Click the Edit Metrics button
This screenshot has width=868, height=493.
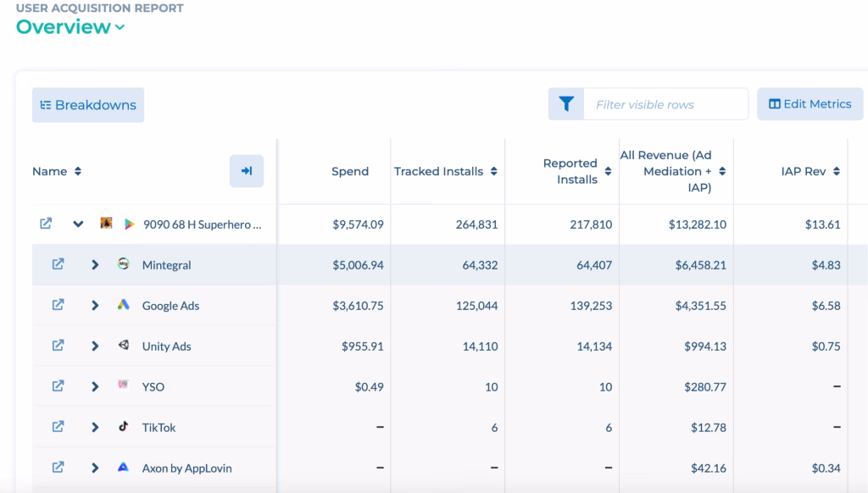tap(810, 104)
